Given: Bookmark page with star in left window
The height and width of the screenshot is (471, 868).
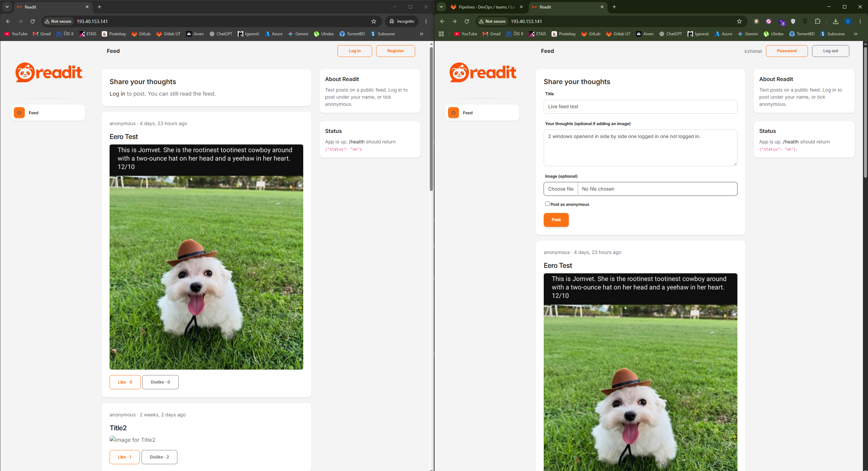Looking at the screenshot, I should coord(374,21).
